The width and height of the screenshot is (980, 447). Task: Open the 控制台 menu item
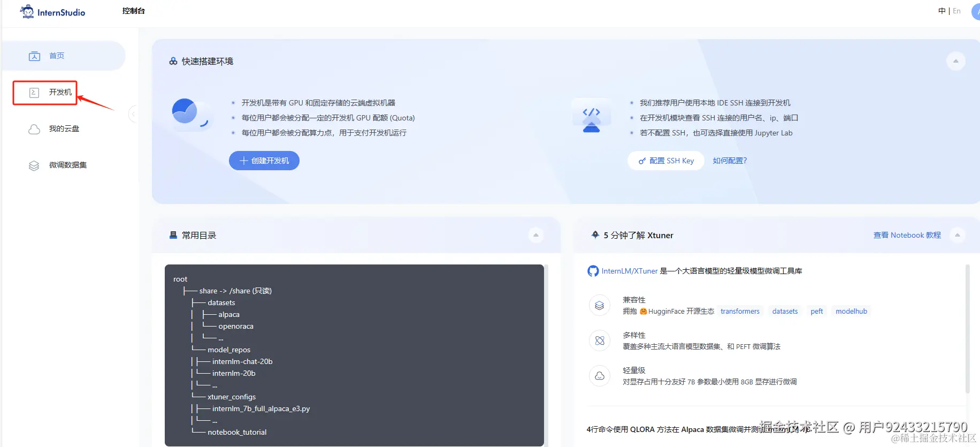(133, 11)
